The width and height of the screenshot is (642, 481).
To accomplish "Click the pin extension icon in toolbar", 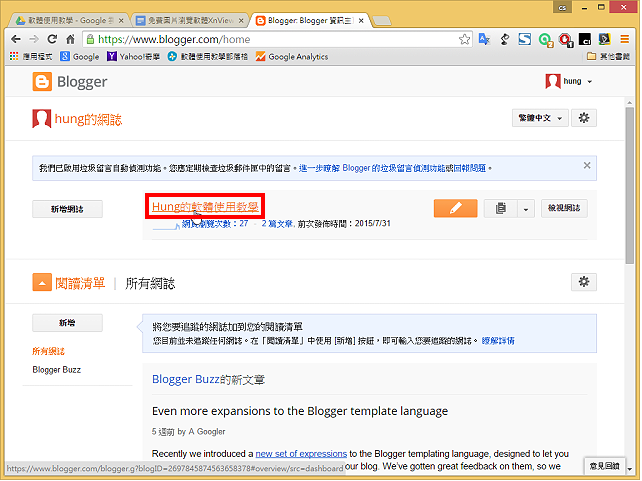I will [x=504, y=39].
